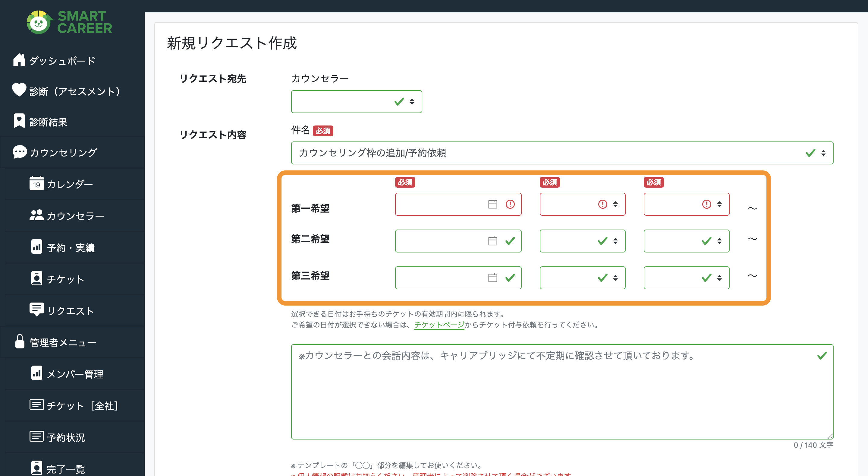This screenshot has height=476, width=868.
Task: Click the bar chart icon for 予約・実績
Action: click(x=36, y=247)
